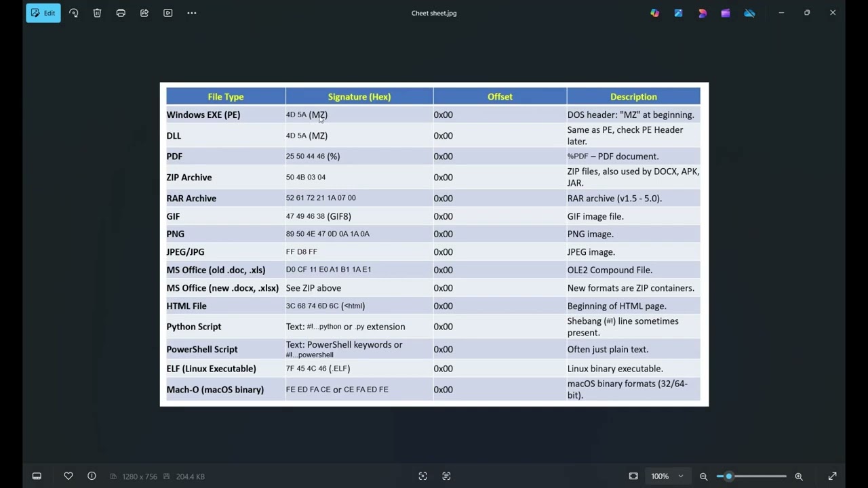
Task: Open the 100% zoom level dropdown
Action: click(667, 476)
